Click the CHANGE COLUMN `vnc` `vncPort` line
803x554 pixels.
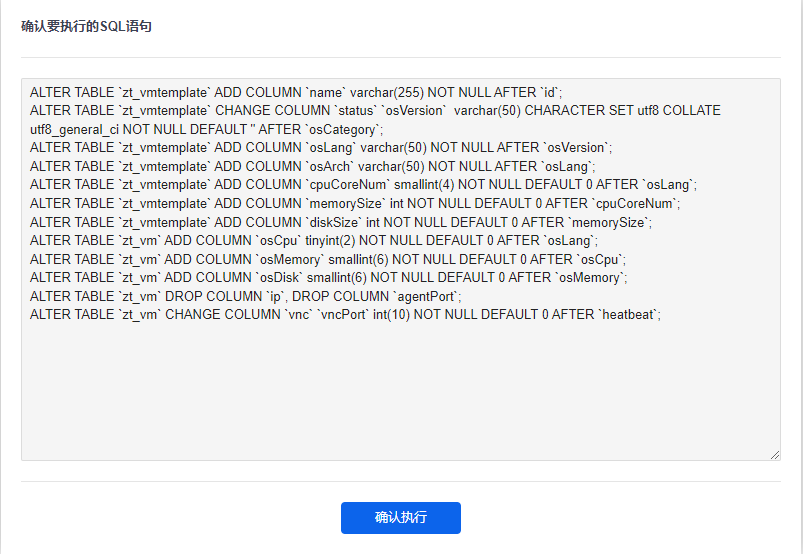tap(345, 314)
